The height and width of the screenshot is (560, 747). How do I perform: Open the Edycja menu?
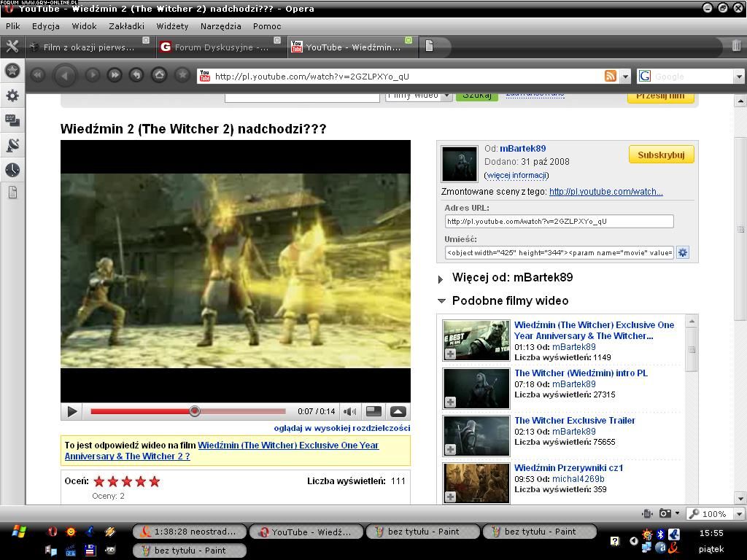click(x=46, y=26)
